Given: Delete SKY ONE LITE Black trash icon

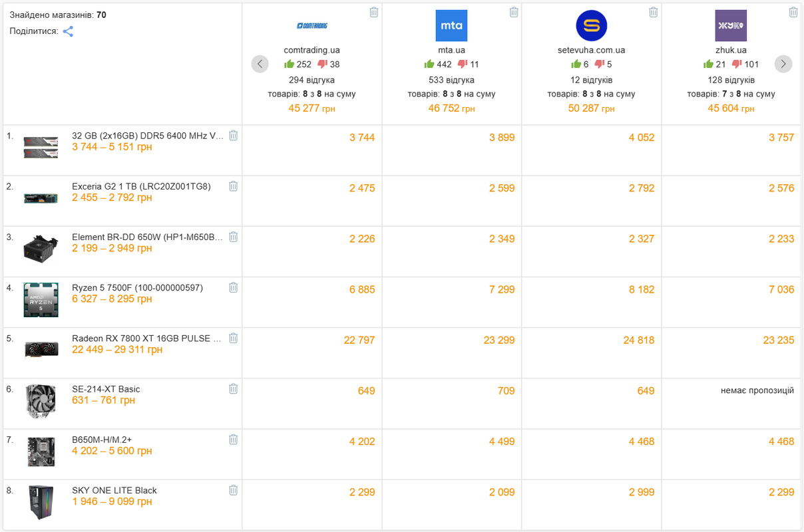Looking at the screenshot, I should [233, 490].
